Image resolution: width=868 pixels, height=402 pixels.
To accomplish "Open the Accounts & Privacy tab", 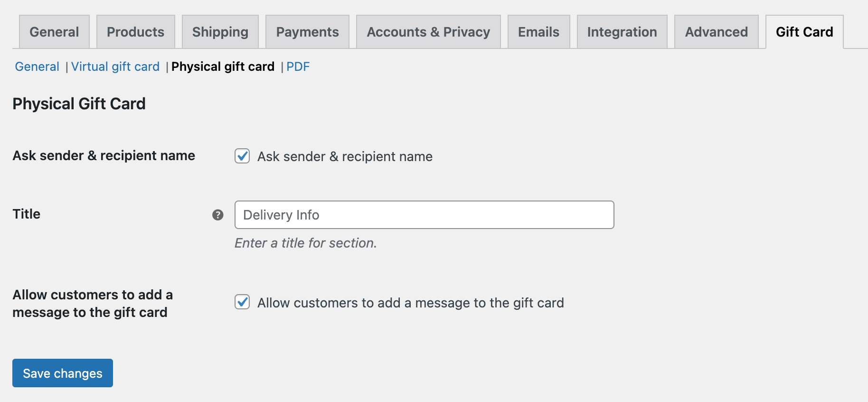I will pos(428,31).
